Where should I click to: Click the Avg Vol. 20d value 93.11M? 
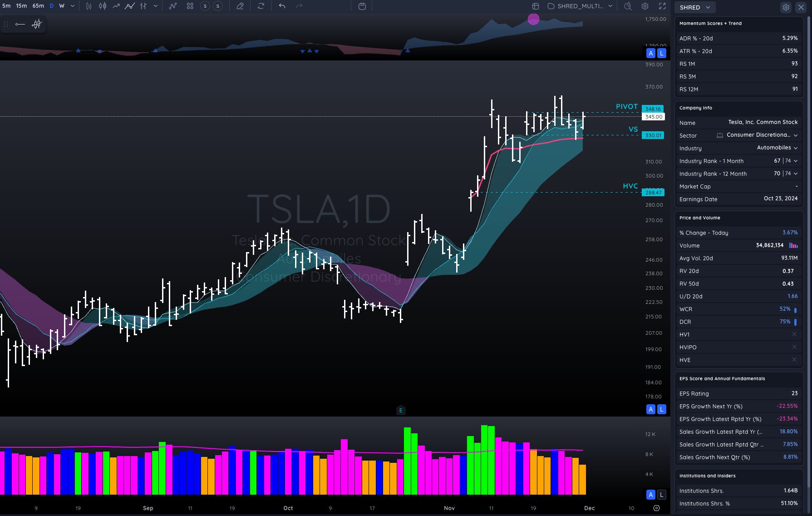[789, 258]
